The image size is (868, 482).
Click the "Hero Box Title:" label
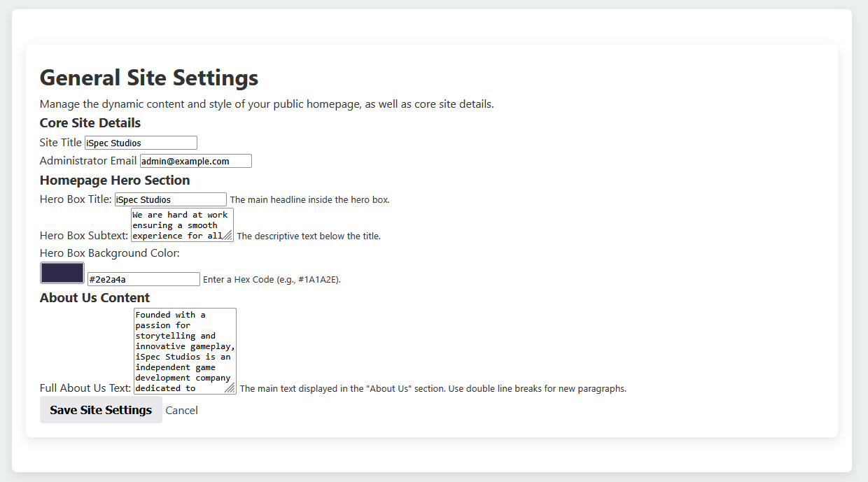[76, 199]
